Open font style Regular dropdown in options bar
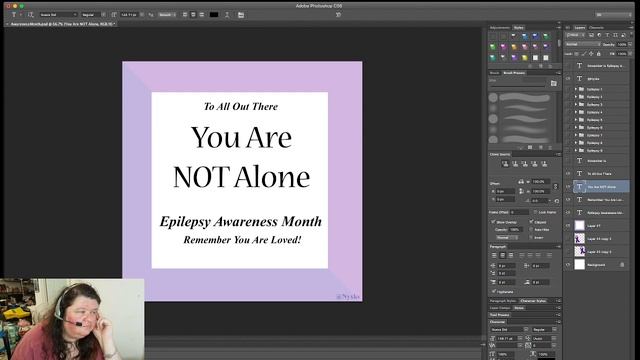Image resolution: width=640 pixels, height=360 pixels. tap(93, 15)
